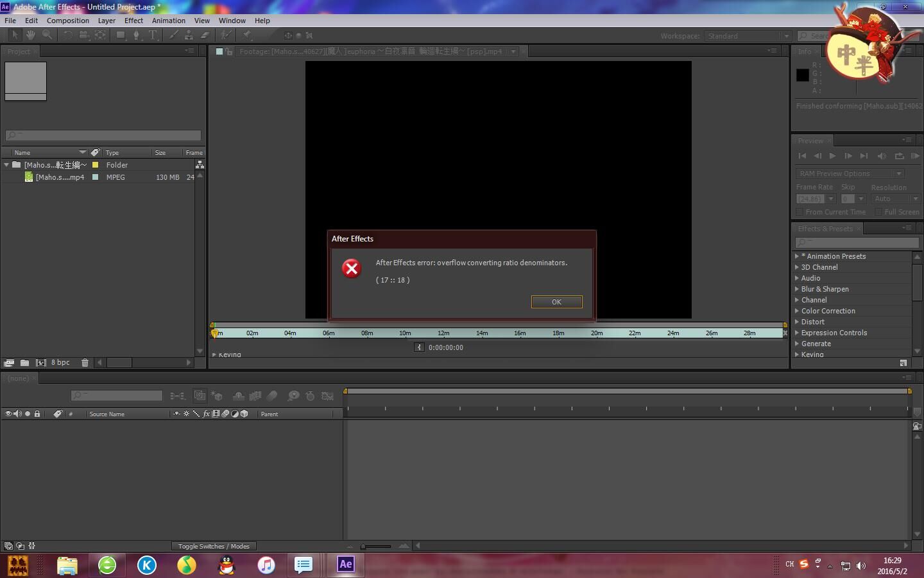Jump to first frame in Preview panel

pyautogui.click(x=802, y=155)
